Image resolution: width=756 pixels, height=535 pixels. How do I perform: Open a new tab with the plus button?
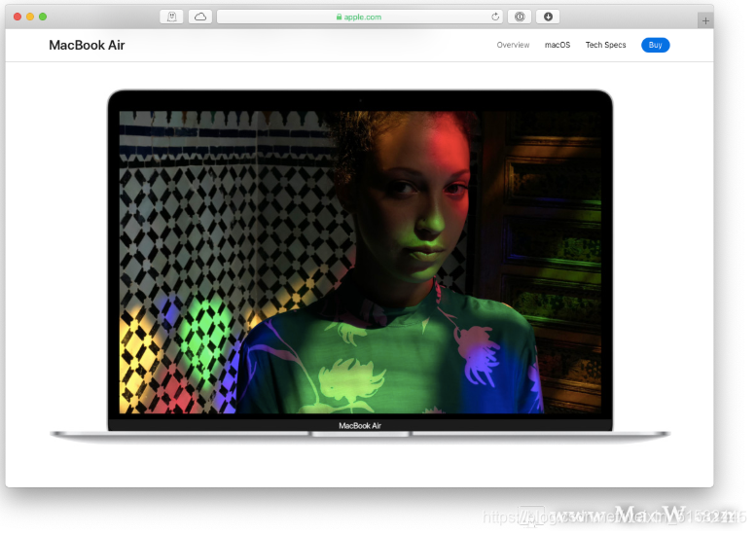(705, 20)
